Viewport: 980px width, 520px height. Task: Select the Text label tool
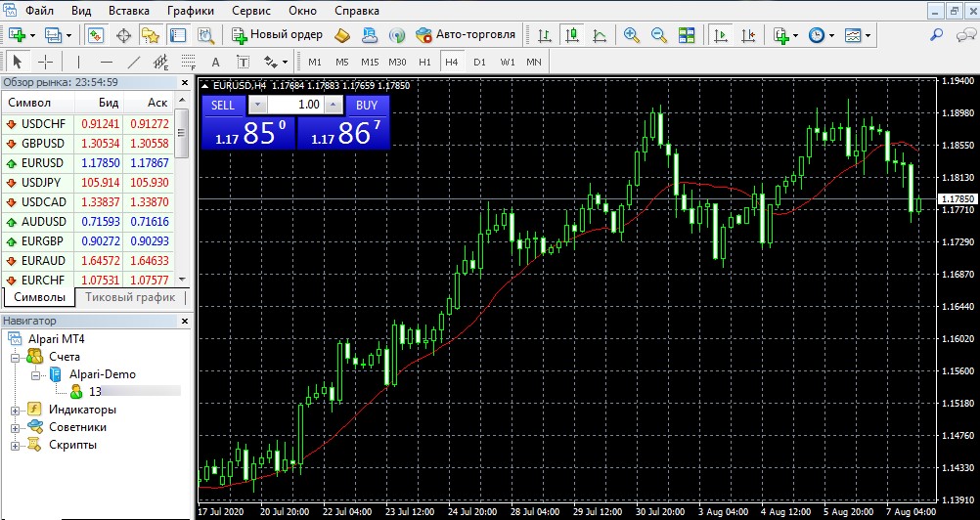point(215,62)
